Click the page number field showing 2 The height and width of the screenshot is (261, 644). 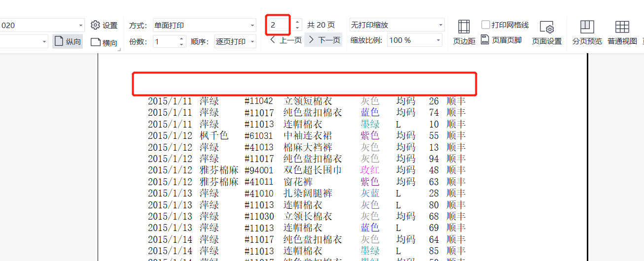(280, 25)
